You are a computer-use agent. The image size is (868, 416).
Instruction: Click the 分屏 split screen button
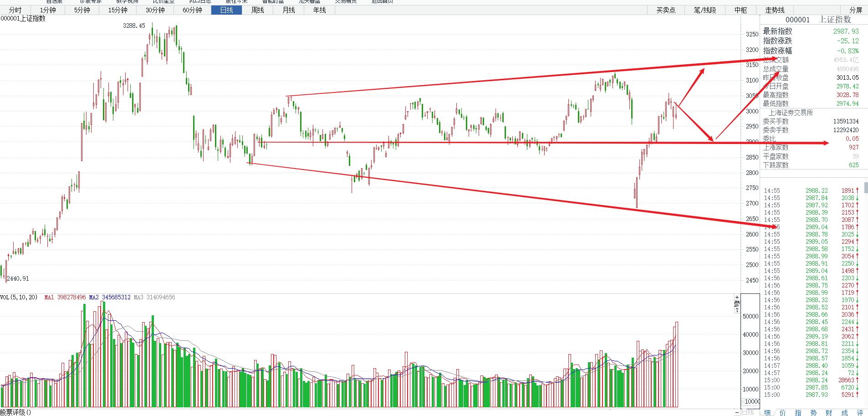[856, 10]
